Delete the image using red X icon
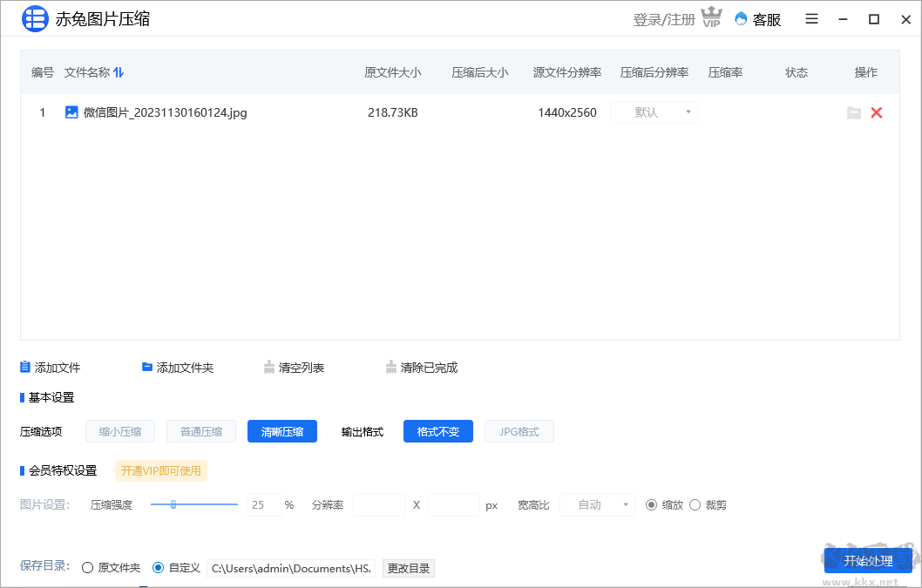This screenshot has width=922, height=588. click(877, 112)
